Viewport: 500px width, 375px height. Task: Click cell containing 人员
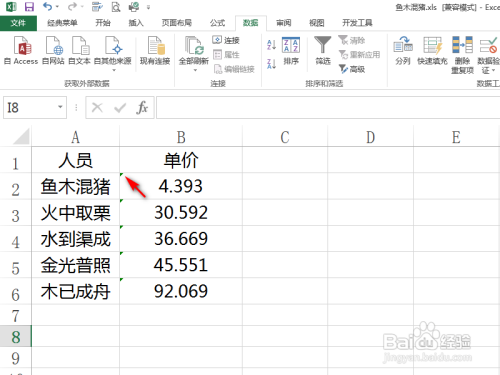click(x=76, y=160)
